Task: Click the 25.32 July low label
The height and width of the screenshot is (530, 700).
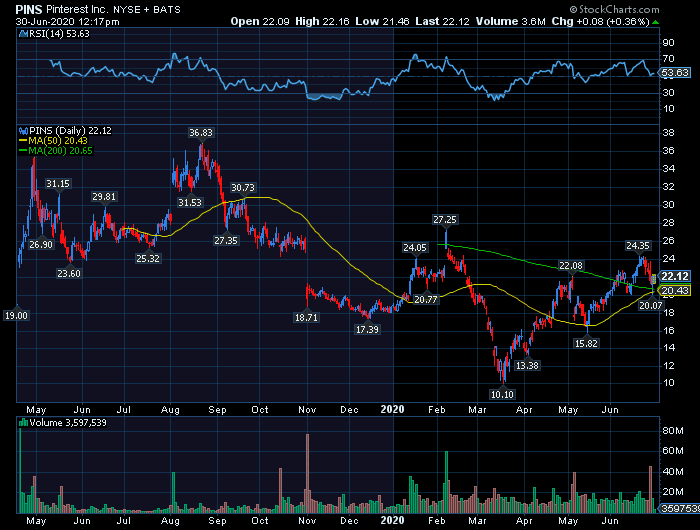Action: pos(148,259)
